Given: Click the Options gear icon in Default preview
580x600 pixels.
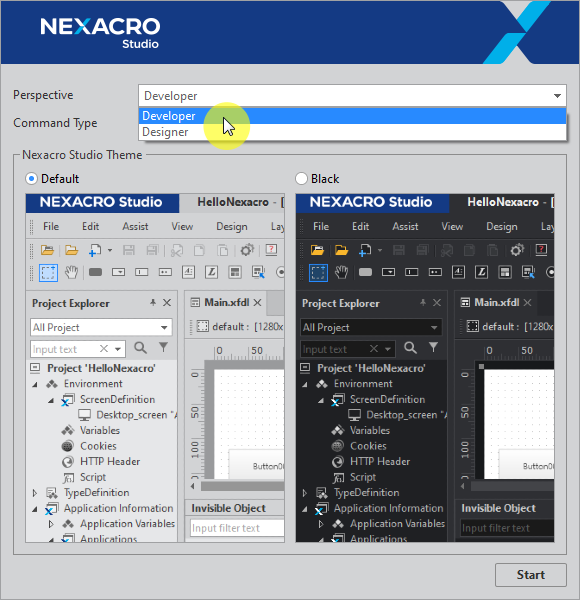Looking at the screenshot, I should tap(247, 250).
